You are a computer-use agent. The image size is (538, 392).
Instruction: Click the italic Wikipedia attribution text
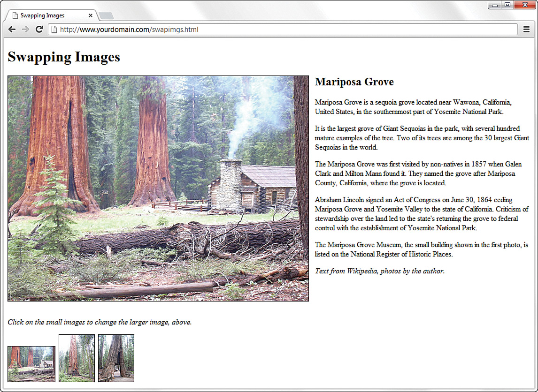pyautogui.click(x=379, y=271)
